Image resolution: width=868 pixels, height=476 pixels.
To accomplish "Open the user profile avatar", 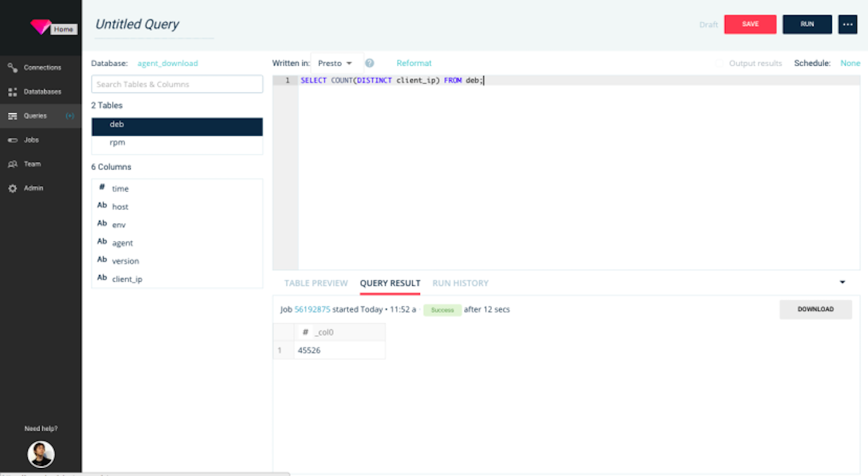I will (41, 454).
